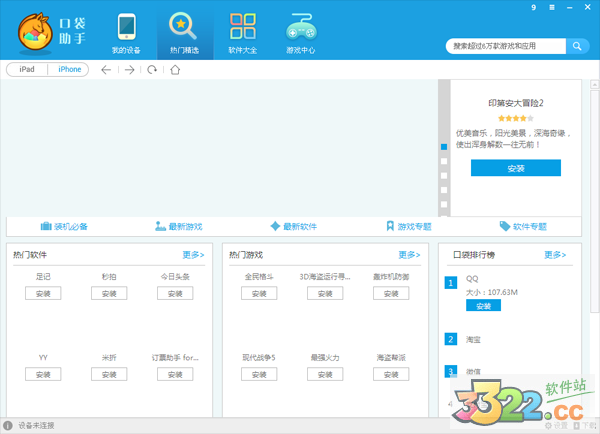This screenshot has height=434, width=600.
Task: Expand 更多> in 口袋排行榜 section
Action: coord(555,255)
